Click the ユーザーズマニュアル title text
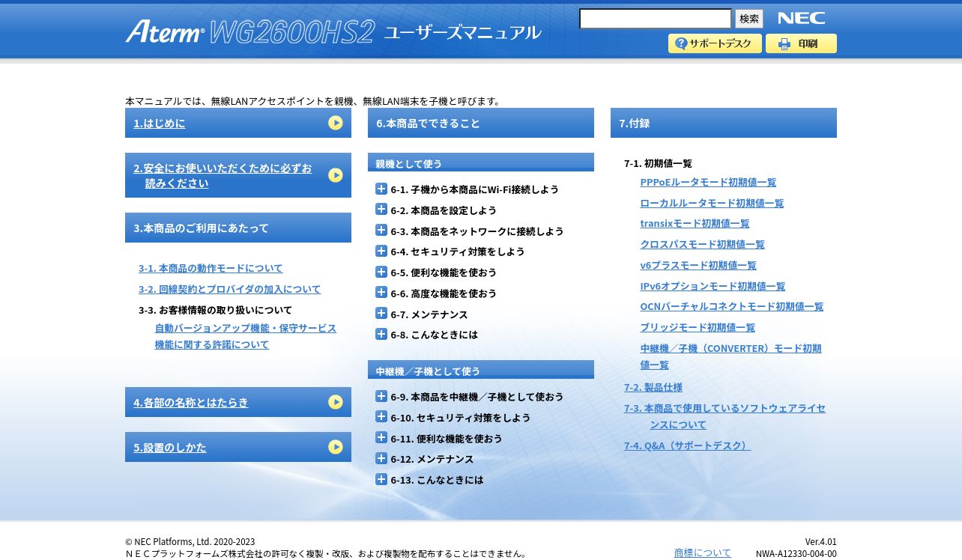Viewport: 962px width, 560px height. click(462, 32)
